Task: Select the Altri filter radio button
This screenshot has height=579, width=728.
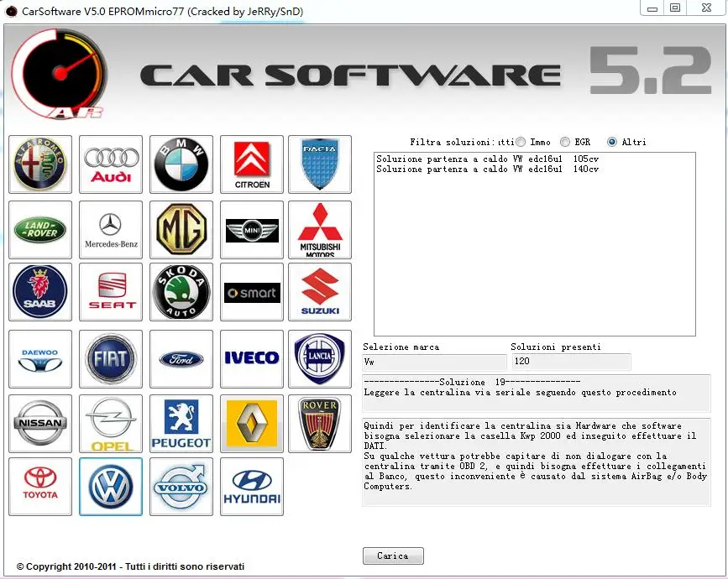Action: pyautogui.click(x=612, y=142)
